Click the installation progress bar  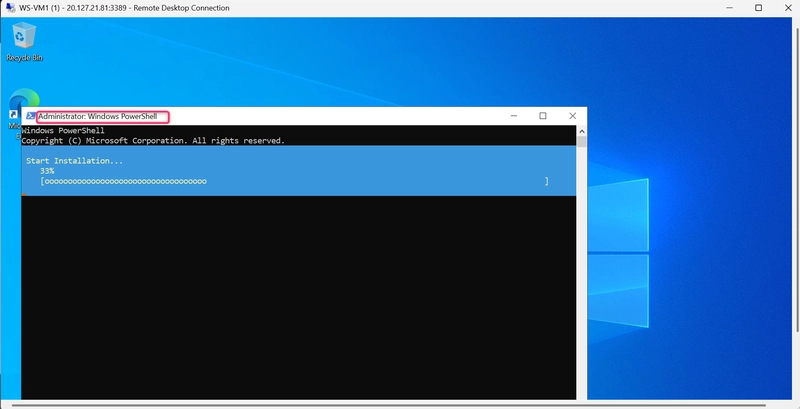294,181
